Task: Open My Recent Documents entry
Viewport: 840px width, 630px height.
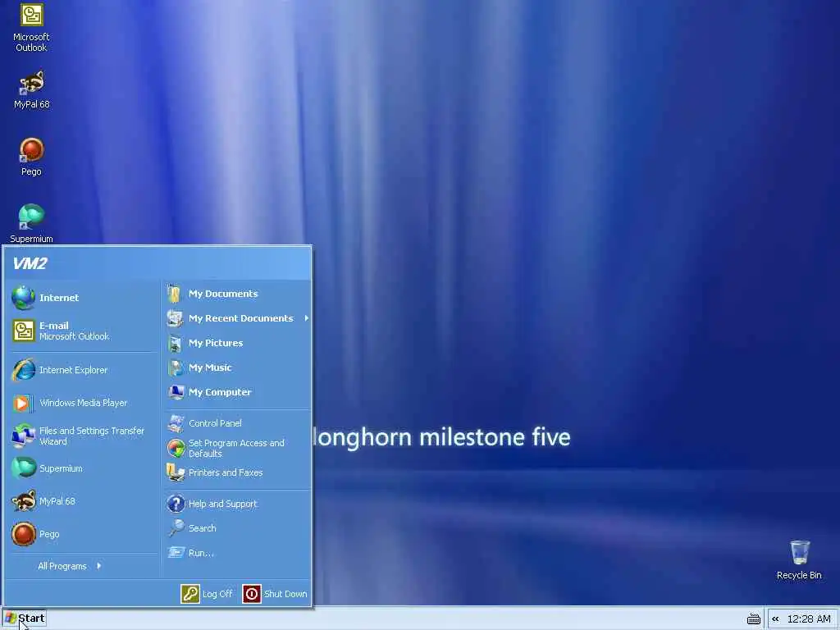Action: click(237, 318)
